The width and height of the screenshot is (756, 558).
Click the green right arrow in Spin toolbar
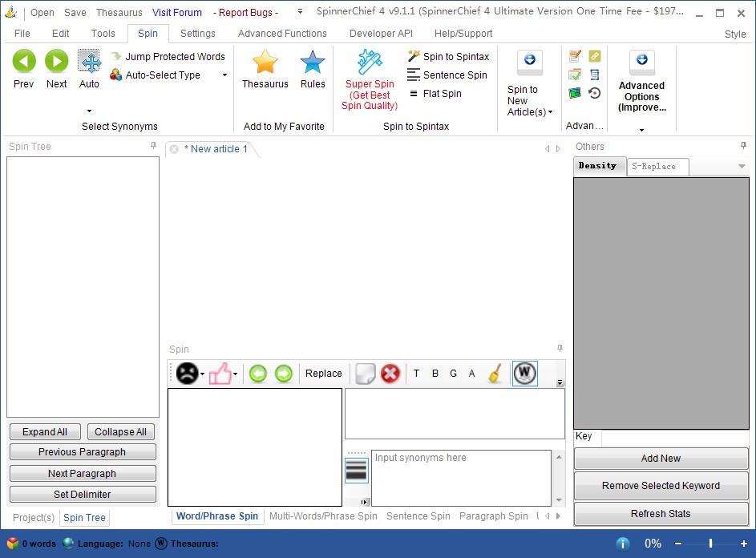pos(284,374)
